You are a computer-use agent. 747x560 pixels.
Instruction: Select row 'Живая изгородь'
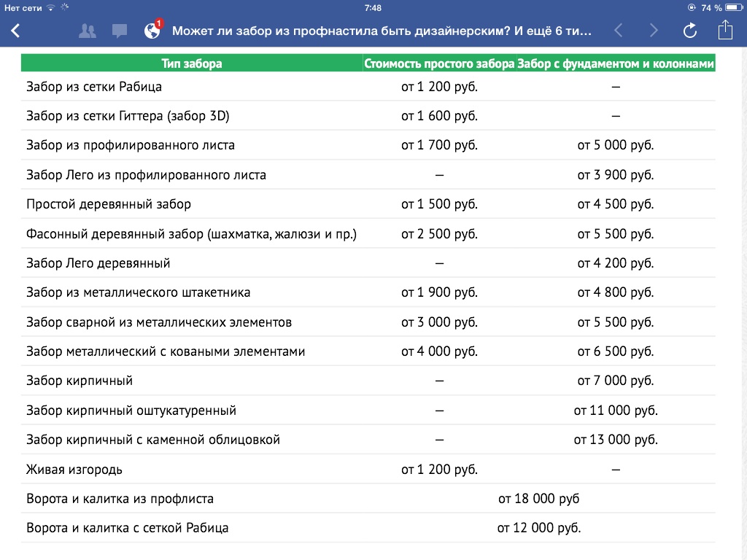point(368,470)
